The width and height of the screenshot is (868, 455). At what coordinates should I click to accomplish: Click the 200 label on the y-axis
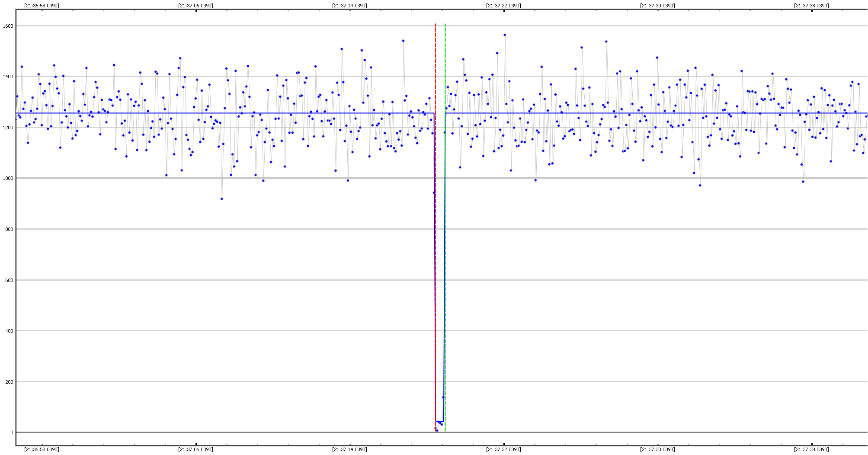click(9, 382)
